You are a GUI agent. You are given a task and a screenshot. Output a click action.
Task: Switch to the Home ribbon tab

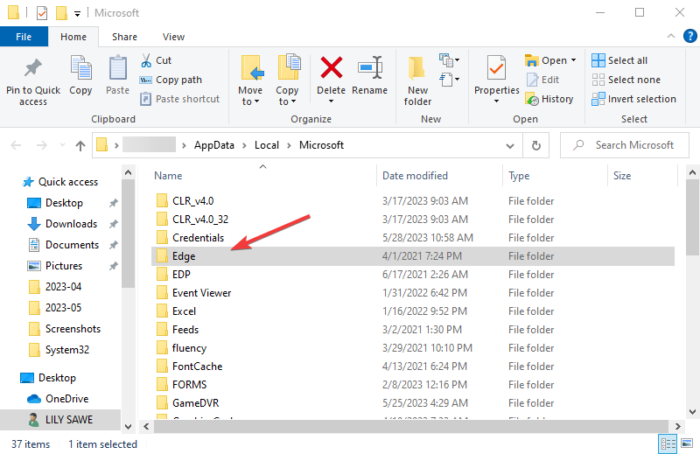click(x=73, y=37)
